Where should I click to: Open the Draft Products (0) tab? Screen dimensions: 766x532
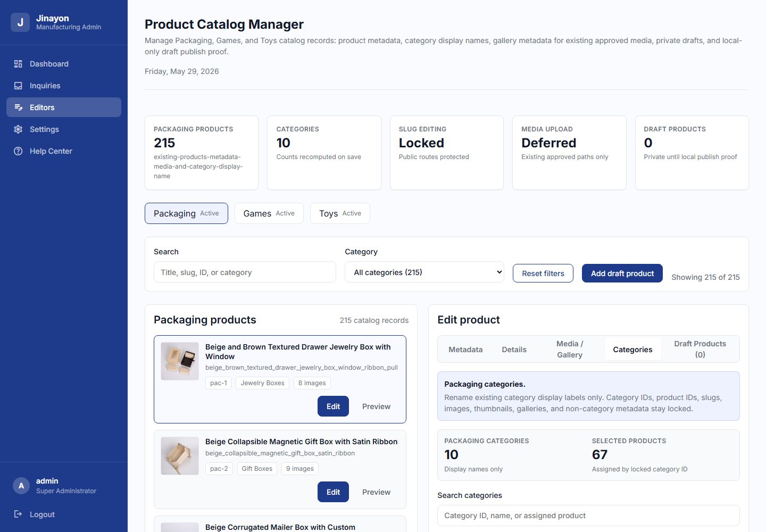coord(700,350)
